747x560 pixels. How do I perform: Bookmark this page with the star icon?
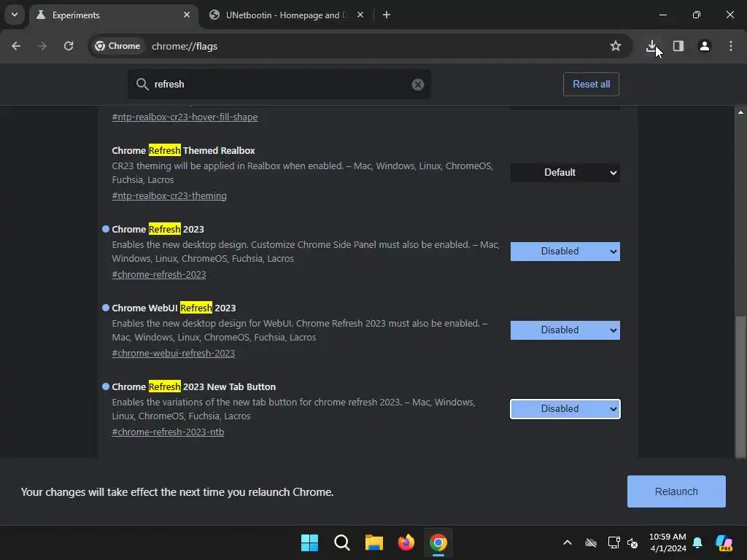(x=616, y=46)
